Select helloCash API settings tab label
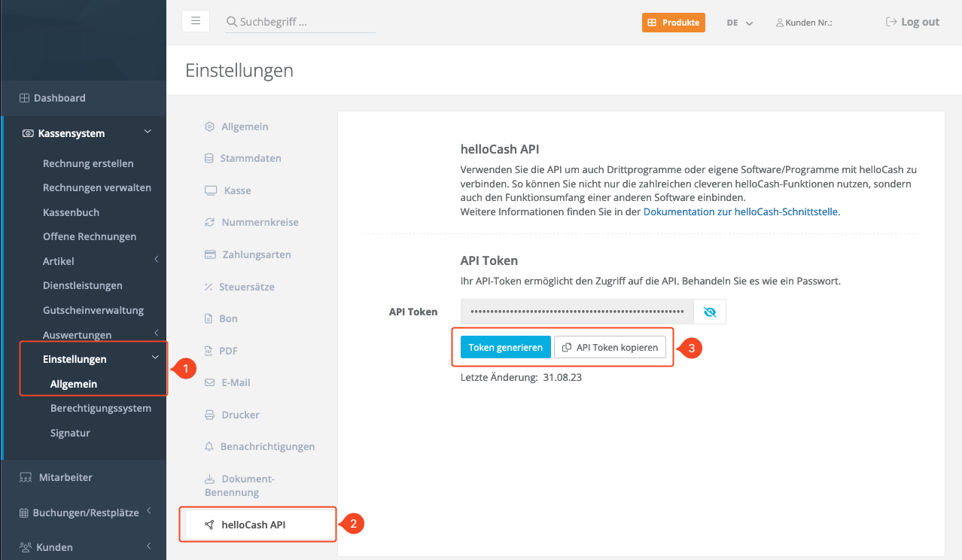This screenshot has height=560, width=962. 254,525
